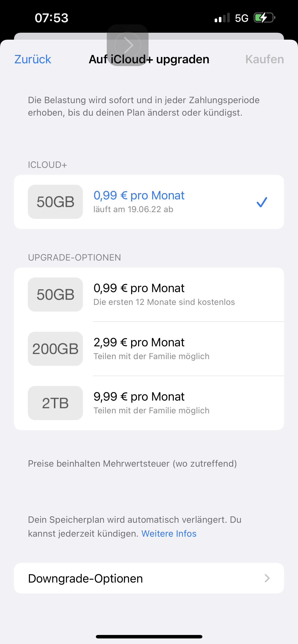Tap the 5G network indicator

click(241, 18)
